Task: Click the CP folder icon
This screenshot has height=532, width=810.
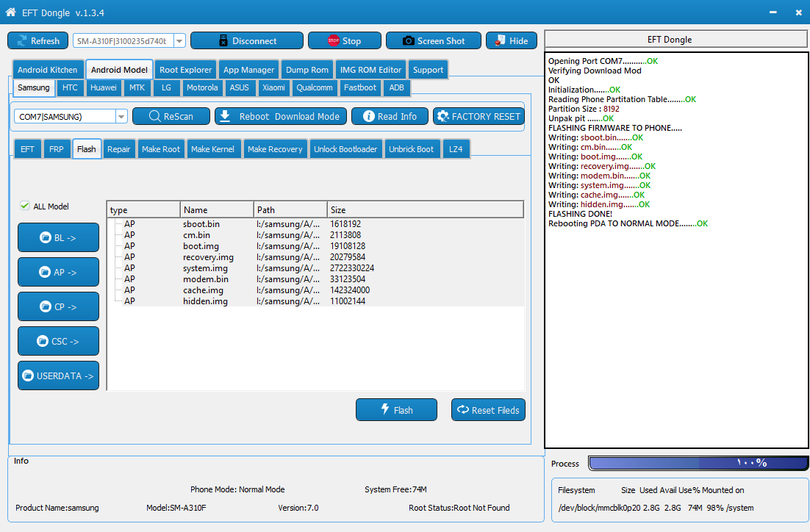Action: (46, 306)
